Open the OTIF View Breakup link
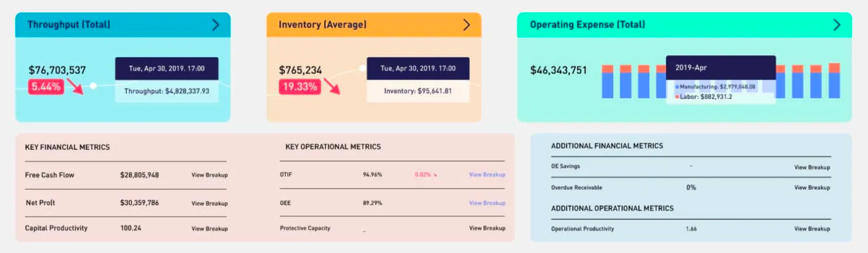 pos(487,175)
